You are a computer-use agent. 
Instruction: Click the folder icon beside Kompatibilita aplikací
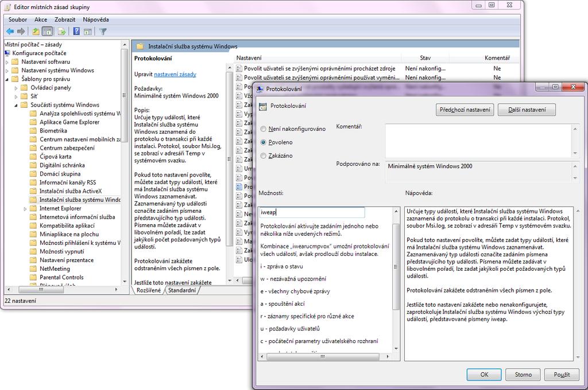coord(33,225)
